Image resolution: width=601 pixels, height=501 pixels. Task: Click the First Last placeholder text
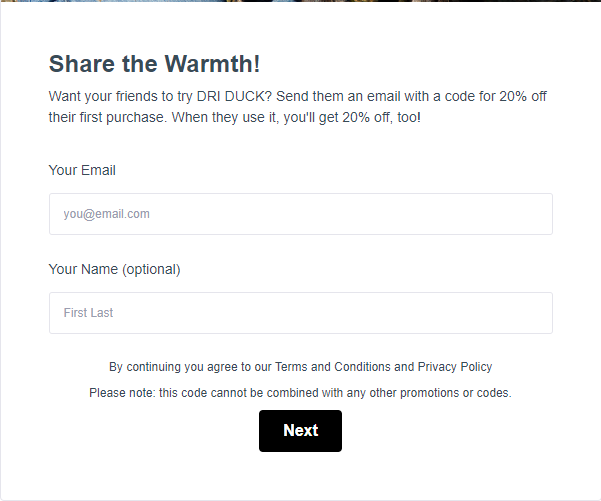click(88, 313)
